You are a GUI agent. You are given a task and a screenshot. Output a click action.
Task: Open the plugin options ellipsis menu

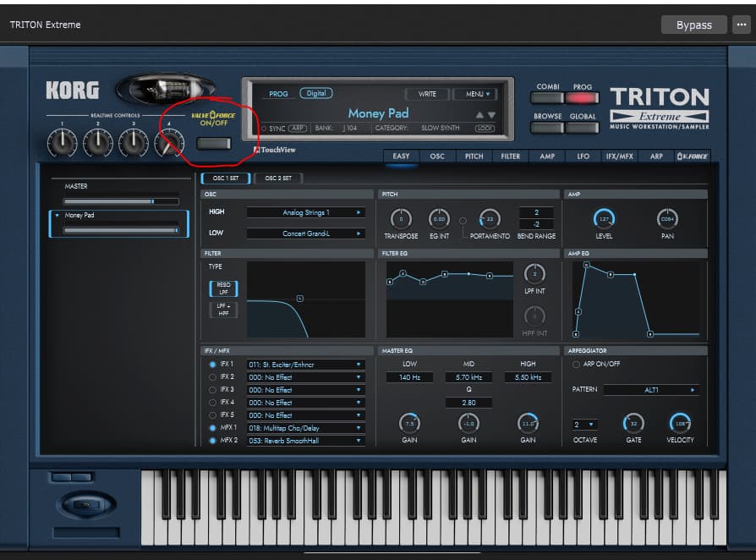[x=742, y=25]
